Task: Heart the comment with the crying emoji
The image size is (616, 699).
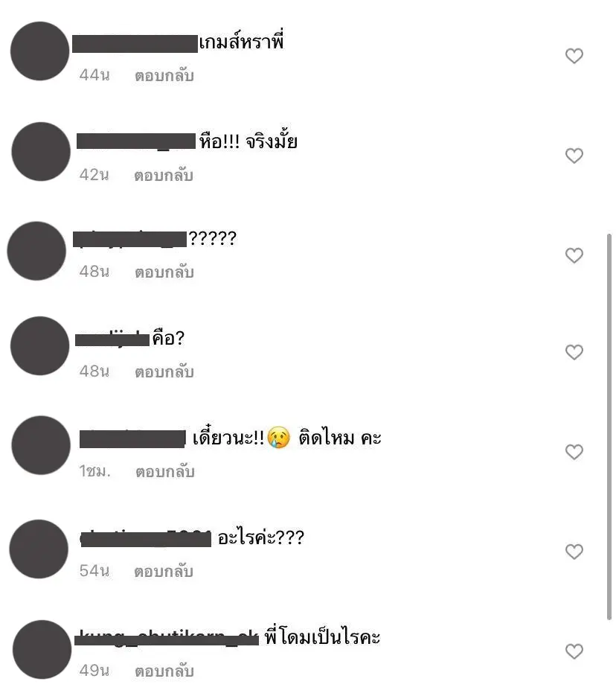Action: pyautogui.click(x=574, y=452)
